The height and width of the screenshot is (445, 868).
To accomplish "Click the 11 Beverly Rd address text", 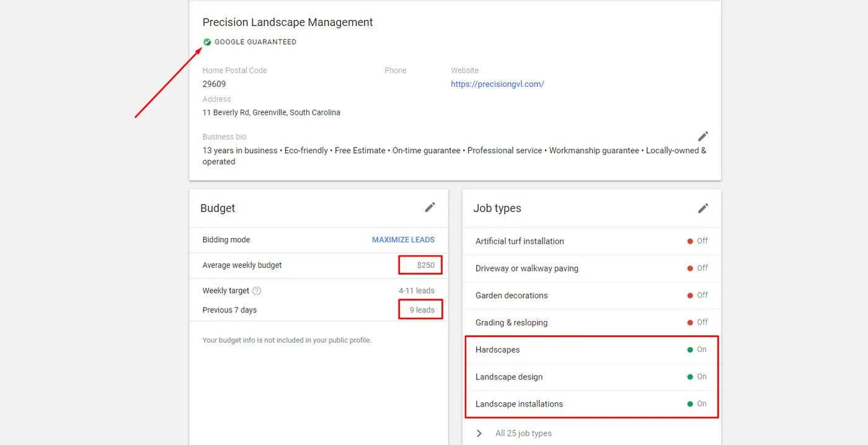I will (x=272, y=113).
